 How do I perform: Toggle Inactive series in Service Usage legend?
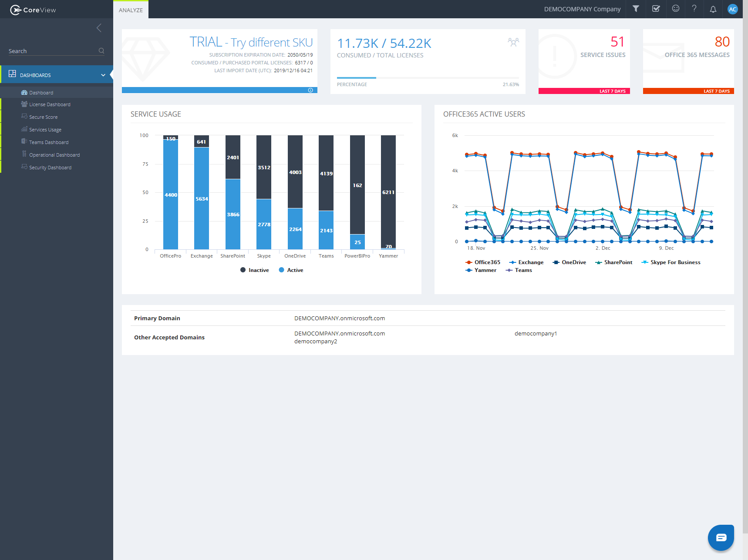click(x=255, y=270)
